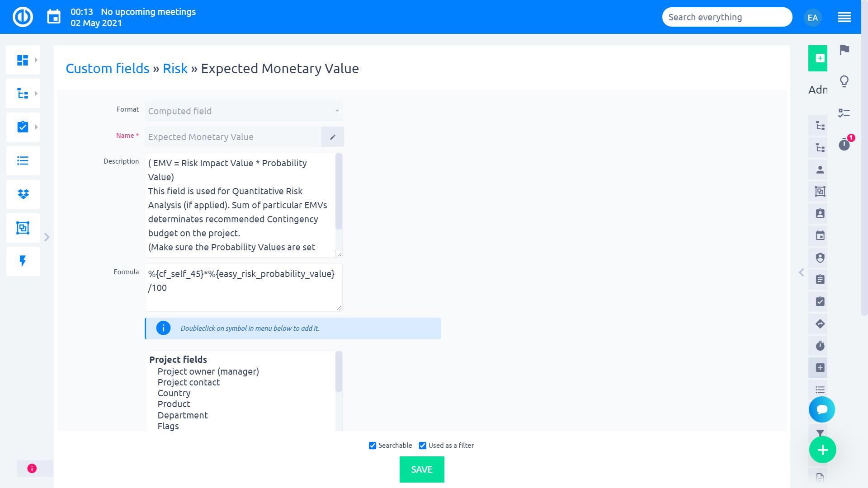This screenshot has width=868, height=488.
Task: Expand the dashboard sidebar item arrow
Action: (x=36, y=60)
